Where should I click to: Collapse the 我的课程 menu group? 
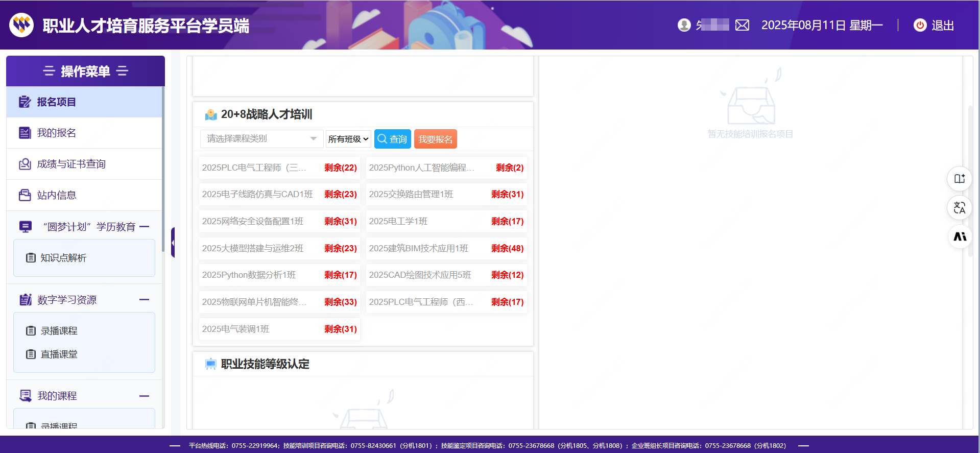[145, 396]
